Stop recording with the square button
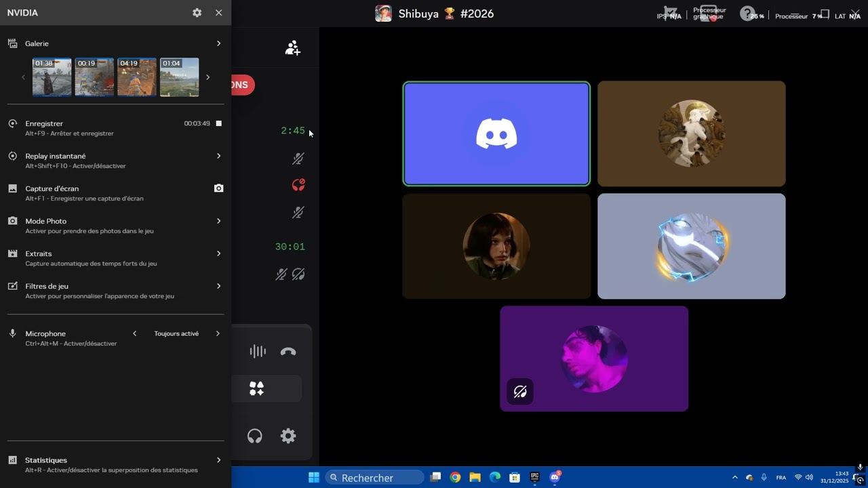The image size is (868, 488). [218, 123]
